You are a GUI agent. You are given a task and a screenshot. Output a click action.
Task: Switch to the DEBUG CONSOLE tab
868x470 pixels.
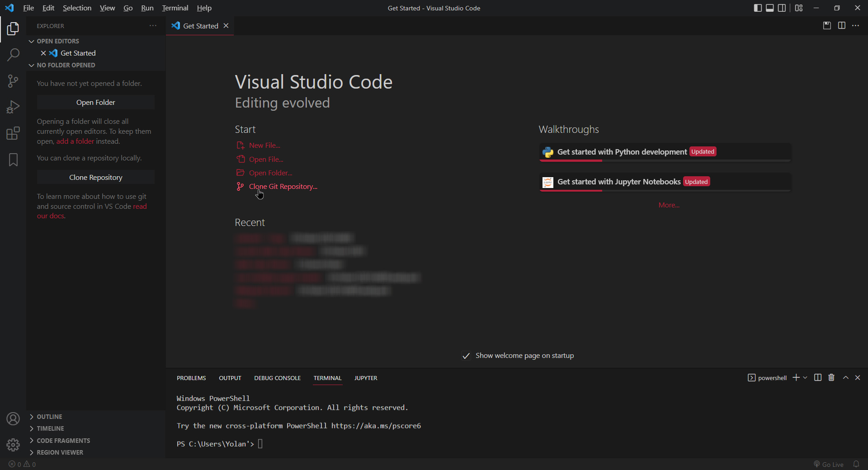tap(278, 378)
